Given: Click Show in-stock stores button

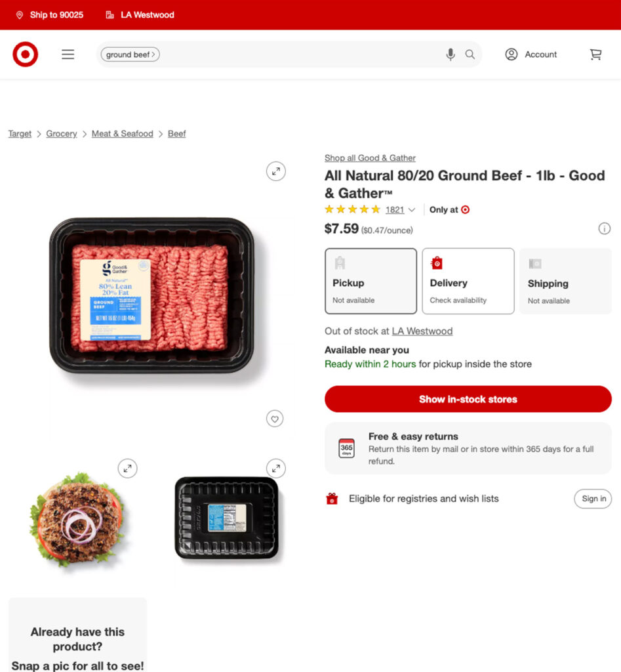Looking at the screenshot, I should (468, 399).
